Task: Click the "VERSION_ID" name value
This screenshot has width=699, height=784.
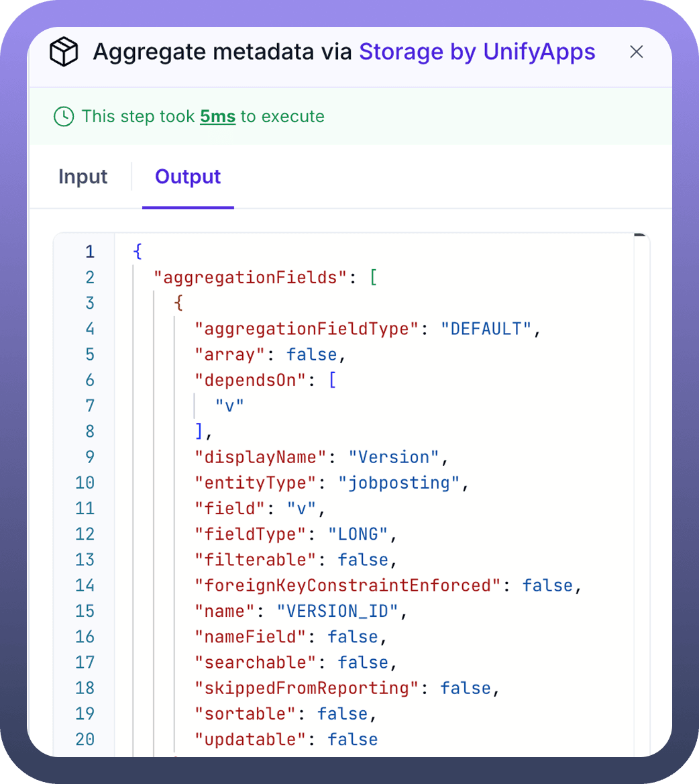Action: coord(337,611)
